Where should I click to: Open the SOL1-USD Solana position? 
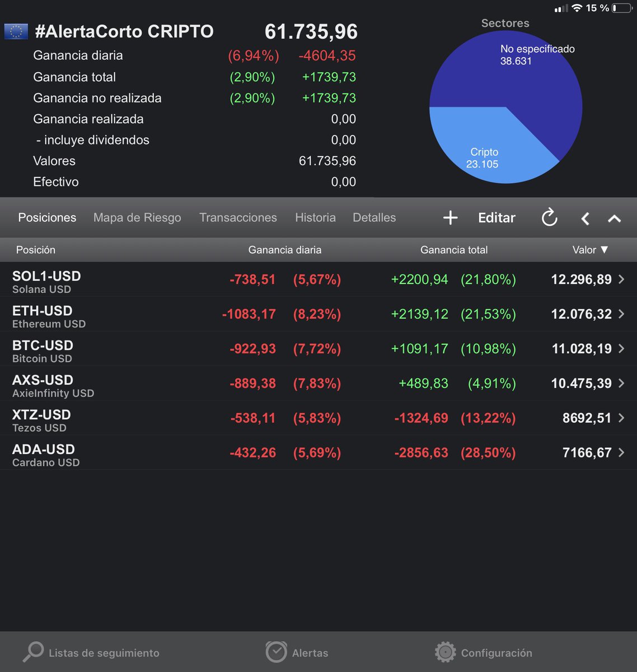(318, 279)
